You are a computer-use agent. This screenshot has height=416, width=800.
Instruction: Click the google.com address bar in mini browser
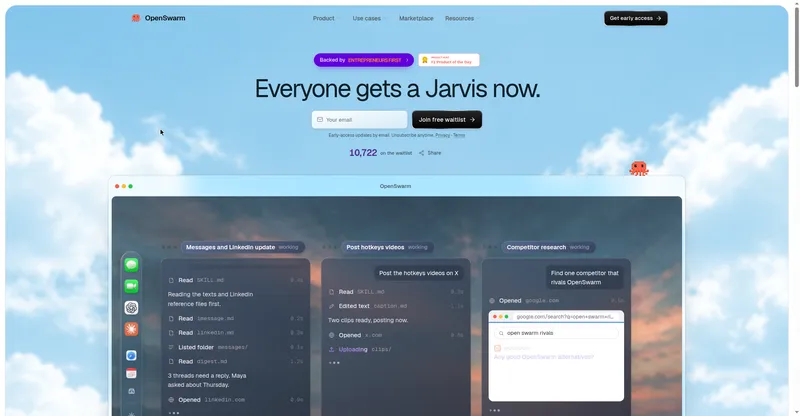565,317
